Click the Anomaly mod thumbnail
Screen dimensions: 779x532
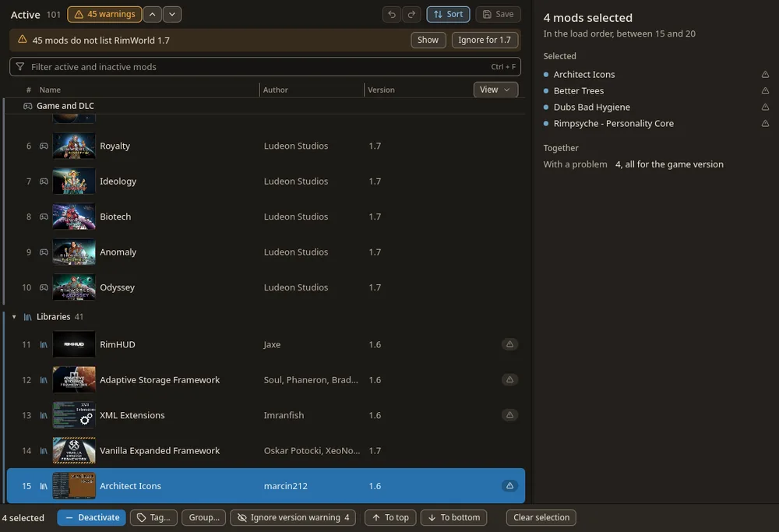74,252
